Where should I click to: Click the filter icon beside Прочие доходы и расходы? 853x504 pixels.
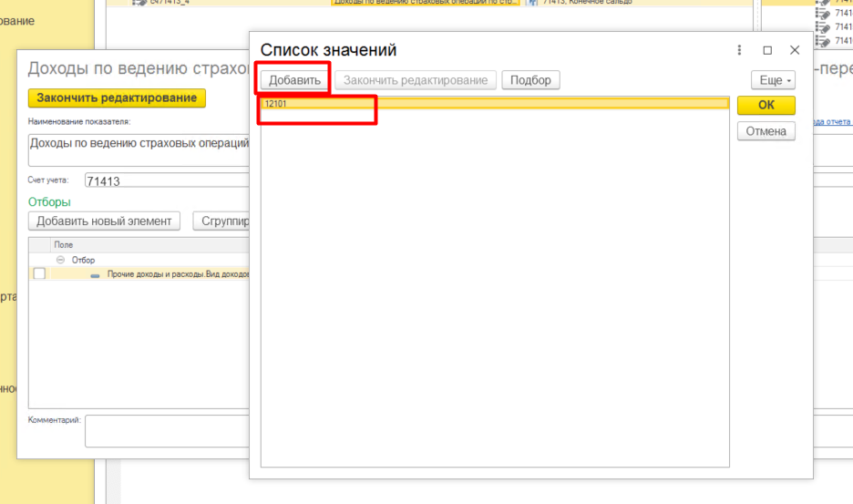(95, 274)
